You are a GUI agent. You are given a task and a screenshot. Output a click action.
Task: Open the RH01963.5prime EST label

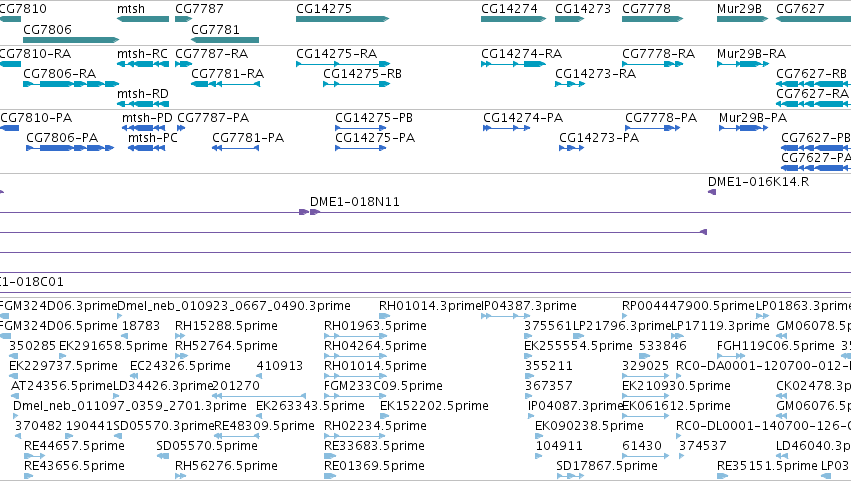coord(376,326)
